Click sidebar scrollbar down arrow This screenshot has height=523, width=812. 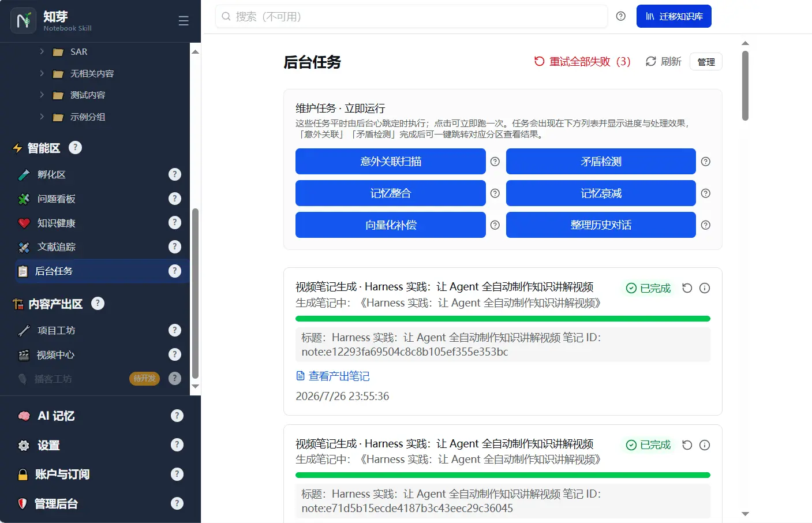(195, 386)
